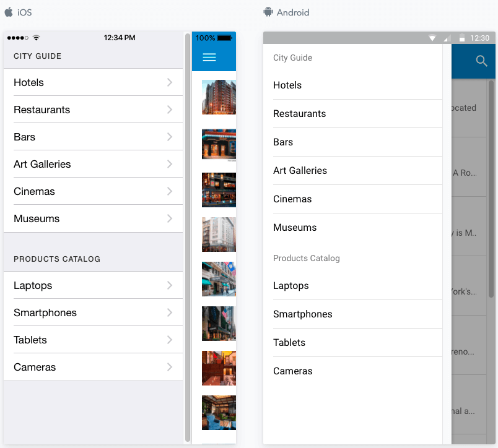Expand Cinemas chevron in iOS menu
The image size is (498, 448).
tap(170, 191)
